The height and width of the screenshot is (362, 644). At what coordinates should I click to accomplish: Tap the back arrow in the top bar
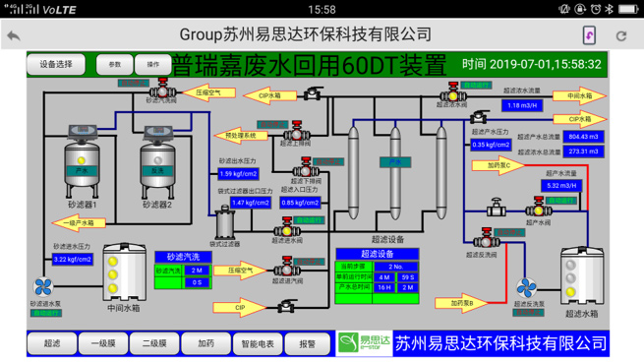tap(14, 35)
